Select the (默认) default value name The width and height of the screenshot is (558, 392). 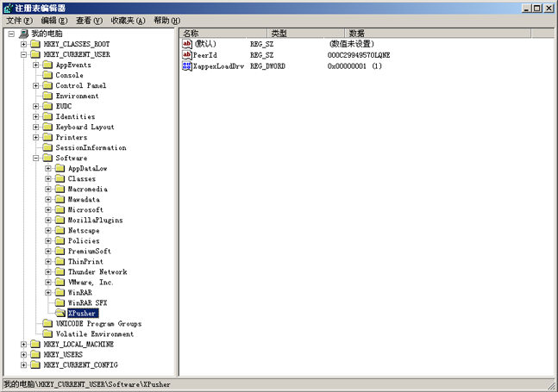coord(205,44)
